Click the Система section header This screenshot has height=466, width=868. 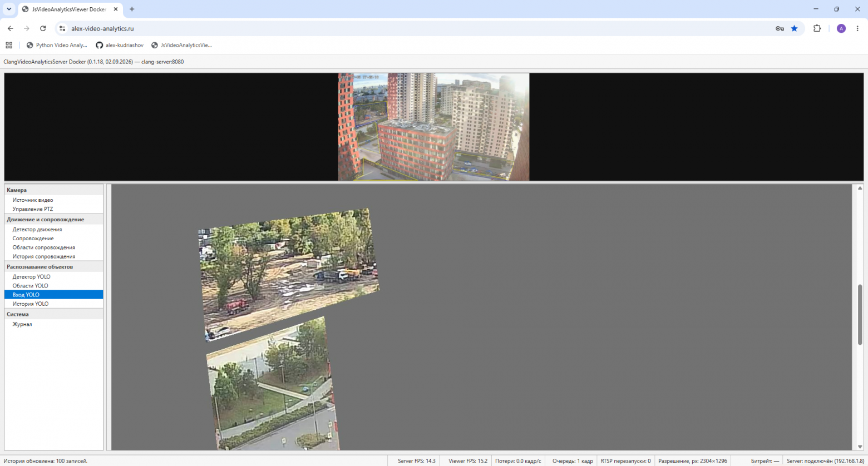(54, 314)
